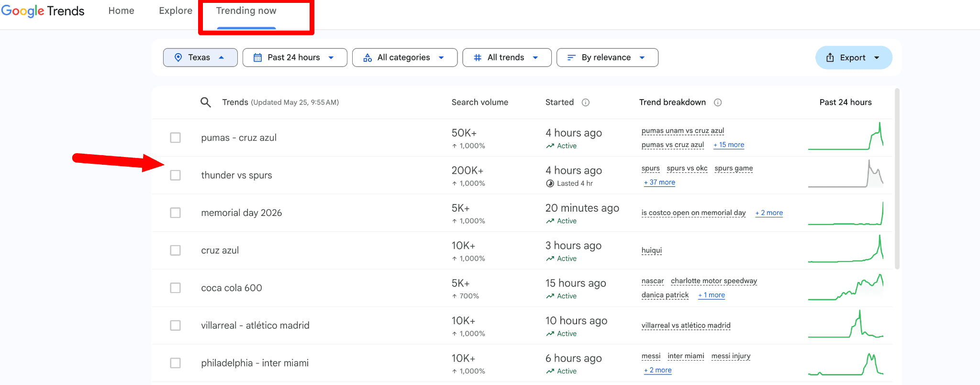Click the hash icon on All trends filter
980x385 pixels.
coord(478,57)
